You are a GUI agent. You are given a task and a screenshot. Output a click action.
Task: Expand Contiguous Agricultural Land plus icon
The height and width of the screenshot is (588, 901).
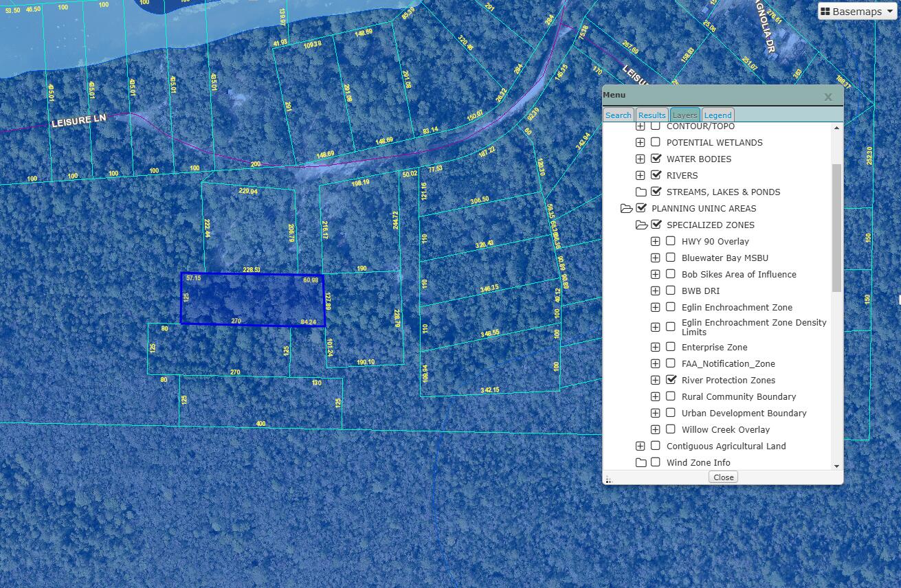[x=641, y=446]
